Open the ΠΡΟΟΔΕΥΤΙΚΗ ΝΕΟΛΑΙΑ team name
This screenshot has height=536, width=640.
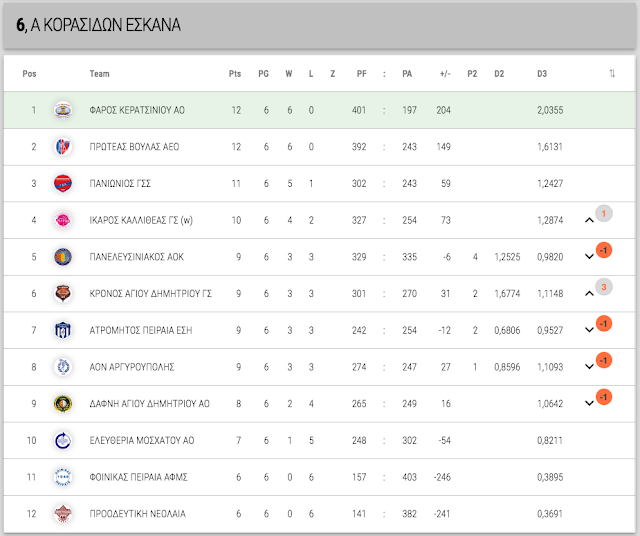[138, 514]
